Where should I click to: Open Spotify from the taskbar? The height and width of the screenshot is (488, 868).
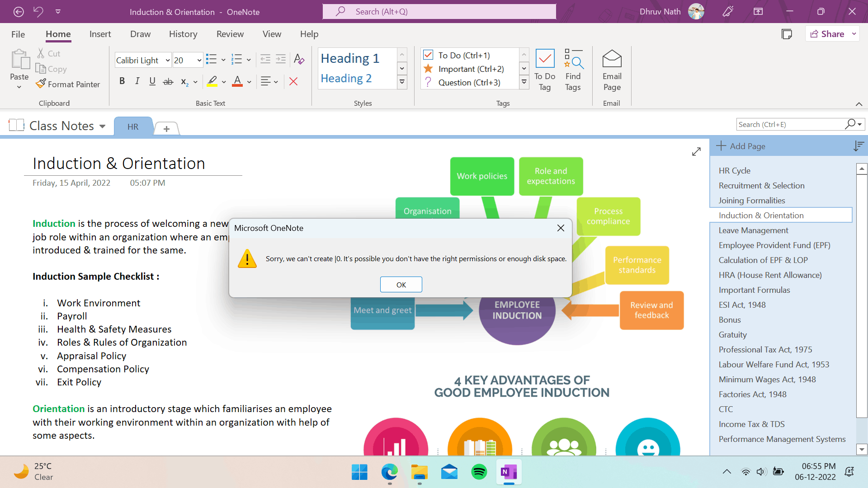(x=479, y=472)
